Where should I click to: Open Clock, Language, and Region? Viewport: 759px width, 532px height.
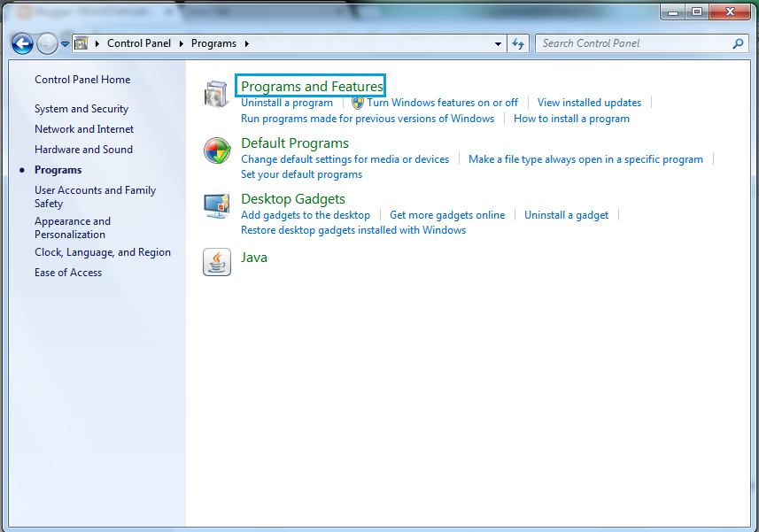click(103, 252)
